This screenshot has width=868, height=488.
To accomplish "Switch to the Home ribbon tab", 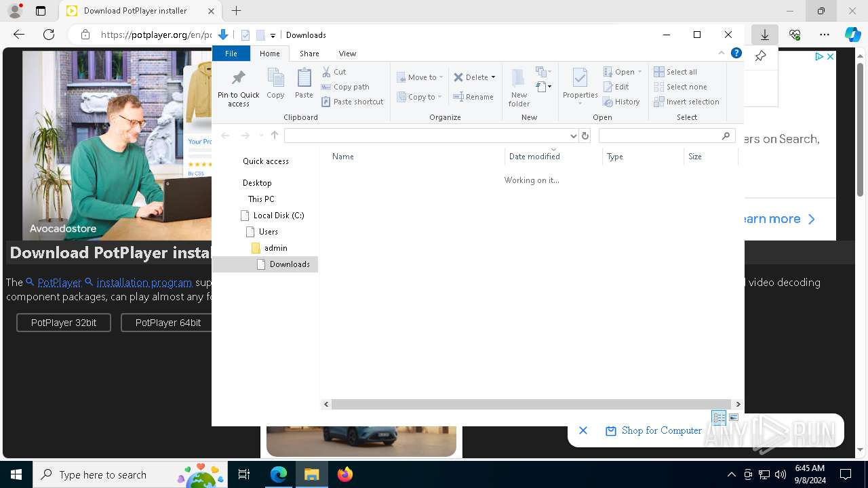I will [x=269, y=54].
